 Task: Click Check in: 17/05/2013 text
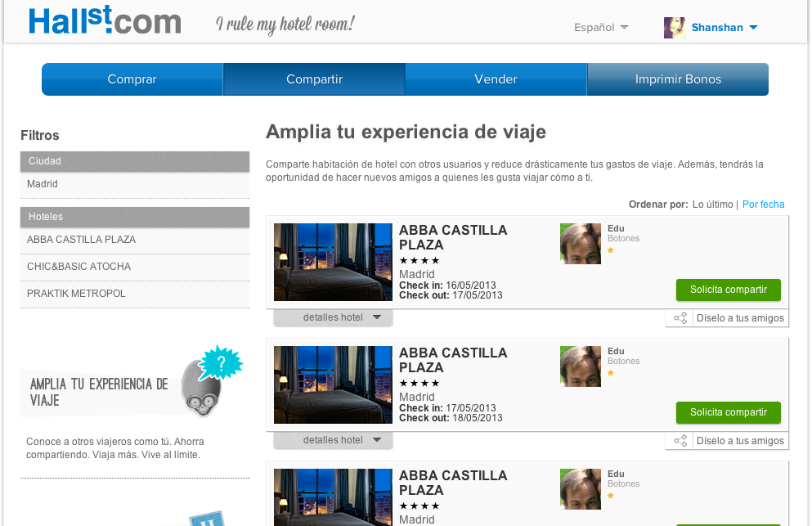point(447,408)
